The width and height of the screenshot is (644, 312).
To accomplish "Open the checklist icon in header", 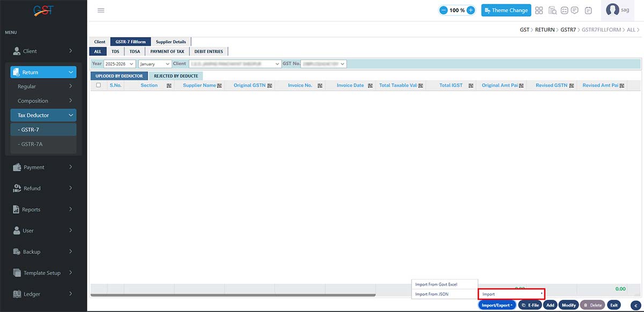I will (x=565, y=10).
